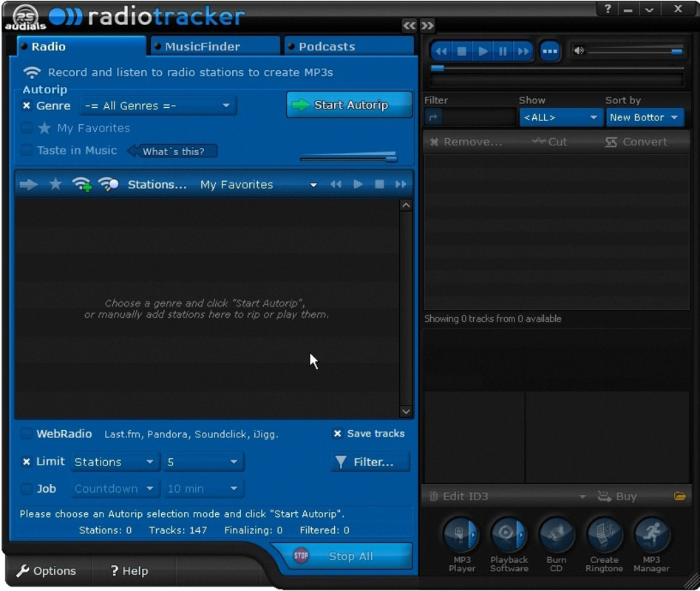Toggle the WebRadio option

(x=27, y=434)
